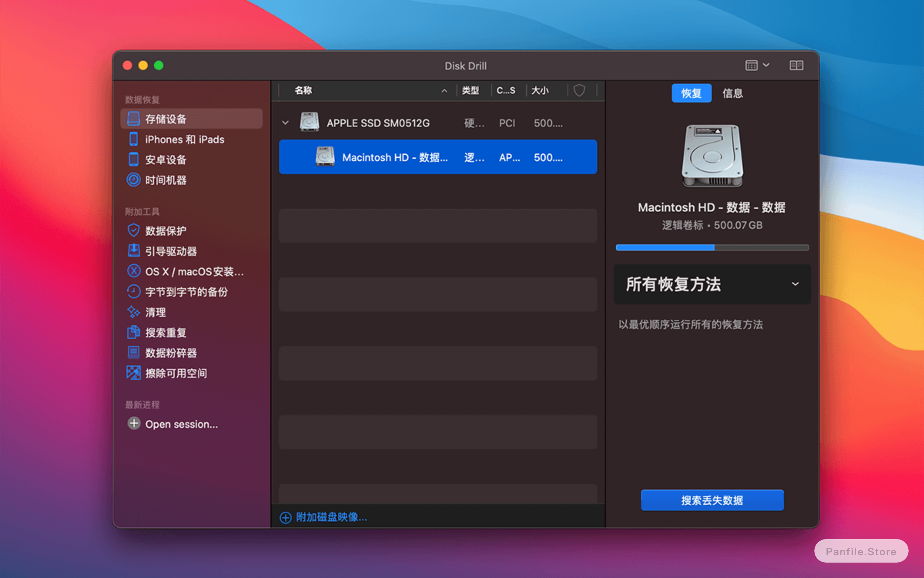Image resolution: width=924 pixels, height=578 pixels.
Task: Click the 以最优顺序运行所有的恢复方法 description text
Action: [x=691, y=324]
